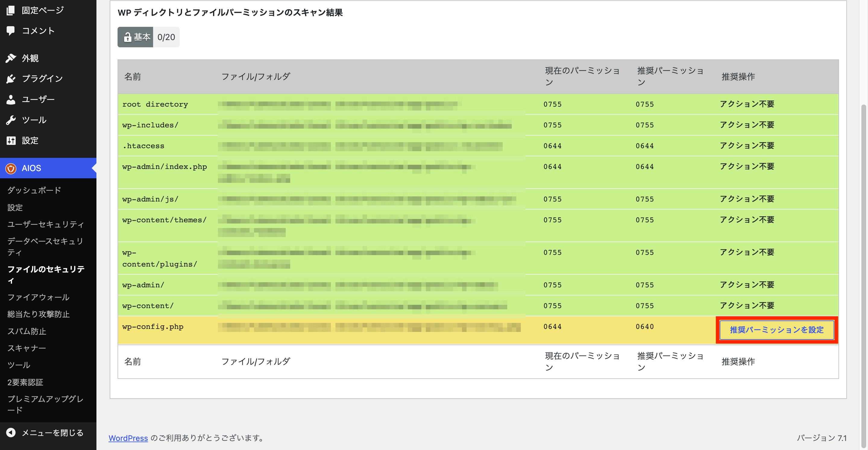Click the AIOS shield logo icon

click(11, 168)
